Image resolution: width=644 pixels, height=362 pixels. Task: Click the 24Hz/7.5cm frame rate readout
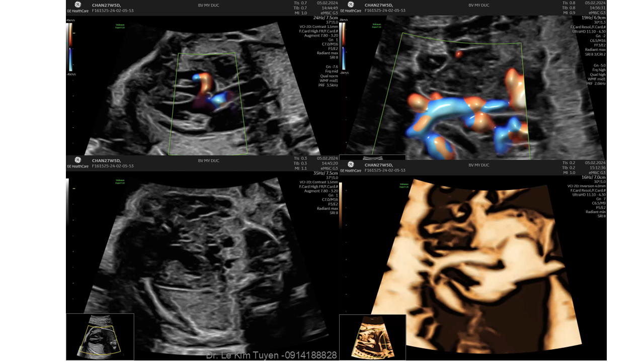pos(326,18)
